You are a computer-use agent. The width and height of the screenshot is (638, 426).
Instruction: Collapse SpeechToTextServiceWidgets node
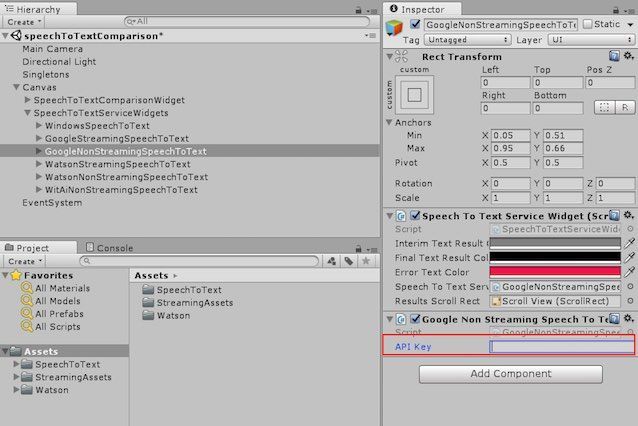click(x=27, y=113)
